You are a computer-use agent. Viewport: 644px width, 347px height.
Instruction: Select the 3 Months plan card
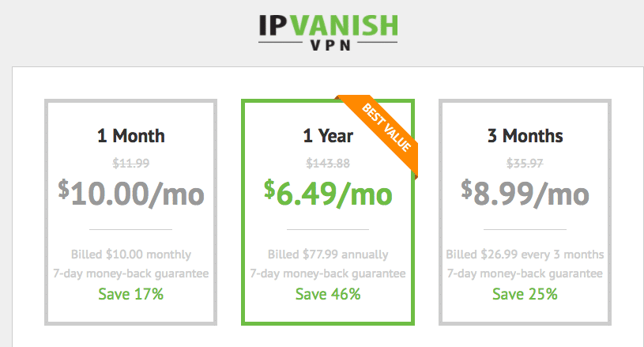[525, 212]
